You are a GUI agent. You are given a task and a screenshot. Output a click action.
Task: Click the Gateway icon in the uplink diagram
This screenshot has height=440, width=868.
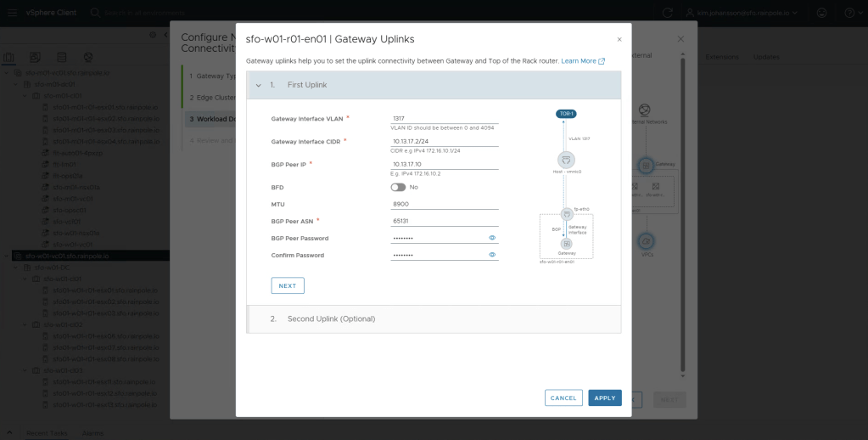[x=567, y=244]
